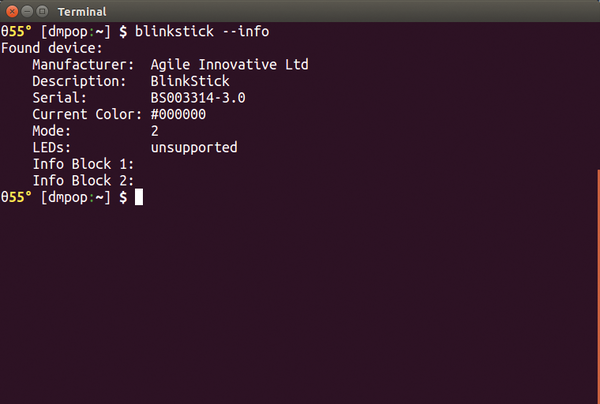Click the 'Current Color:' label

pyautogui.click(x=87, y=114)
